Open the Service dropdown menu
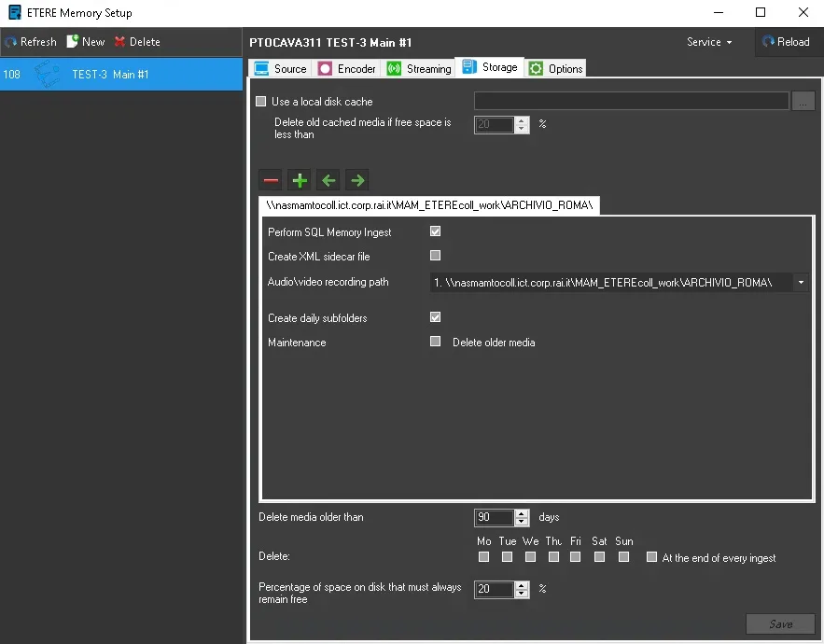This screenshot has height=644, width=824. point(708,42)
